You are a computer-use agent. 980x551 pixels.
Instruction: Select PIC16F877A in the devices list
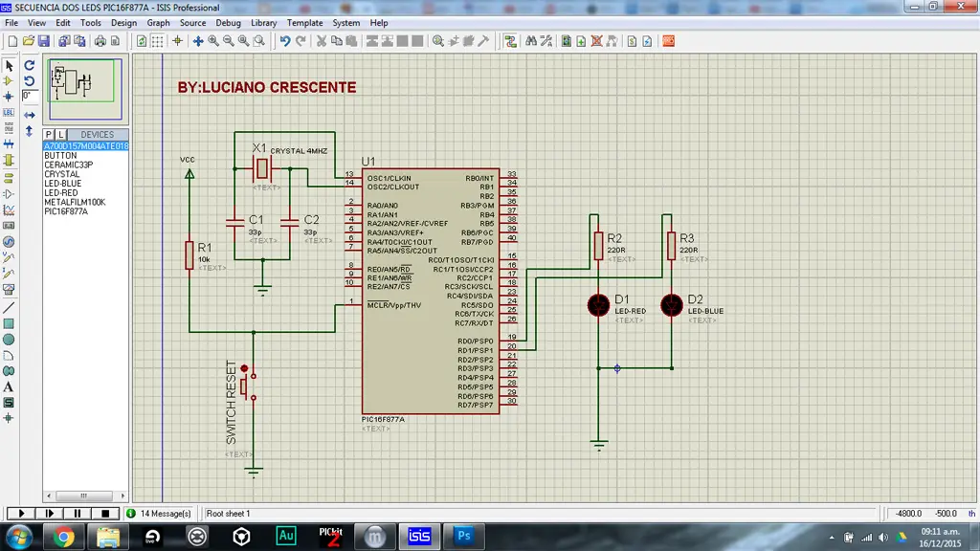coord(66,211)
